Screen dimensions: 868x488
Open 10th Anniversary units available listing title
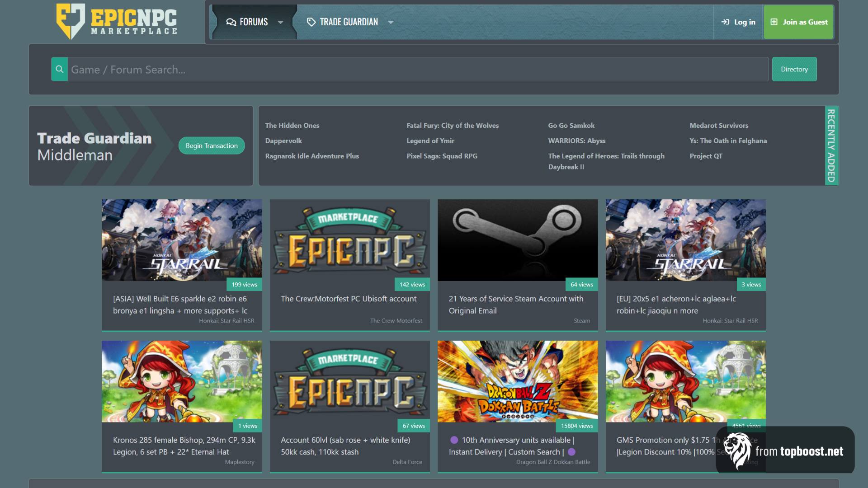[512, 446]
